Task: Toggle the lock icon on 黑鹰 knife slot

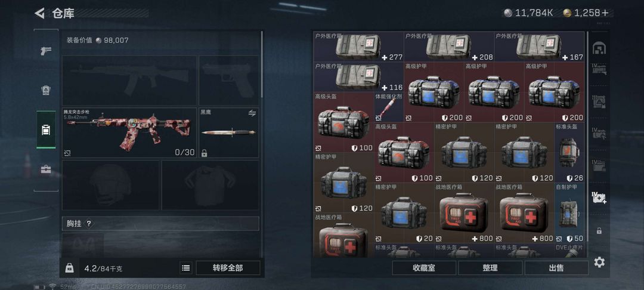Action: 204,153
